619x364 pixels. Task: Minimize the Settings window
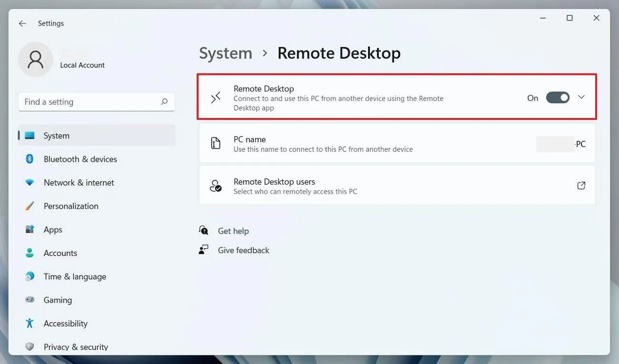(x=543, y=18)
